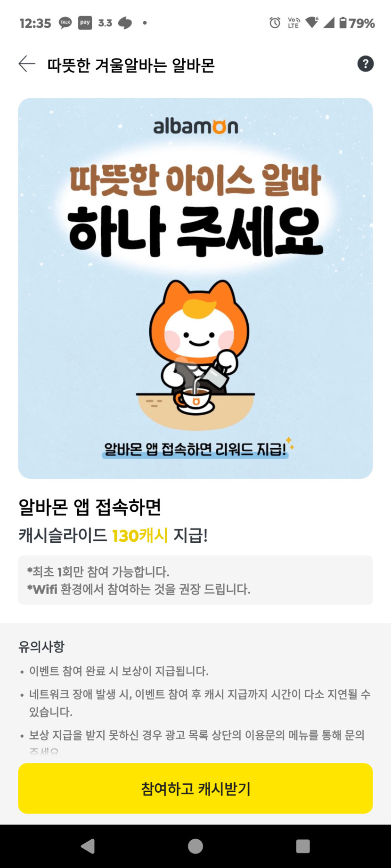Tap the Wifi recommendation notice box
This screenshot has height=868, width=391.
(195, 580)
